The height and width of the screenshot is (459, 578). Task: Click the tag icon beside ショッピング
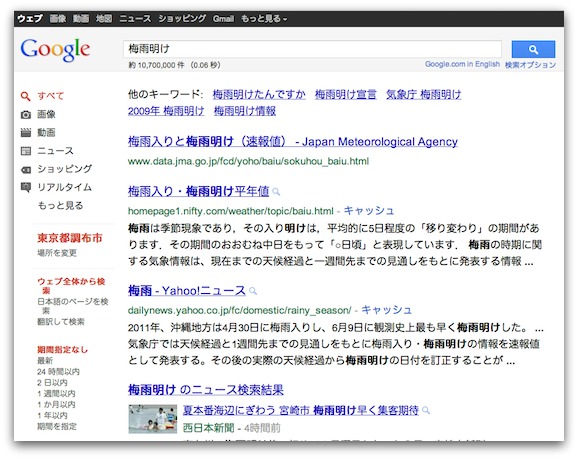coord(25,169)
